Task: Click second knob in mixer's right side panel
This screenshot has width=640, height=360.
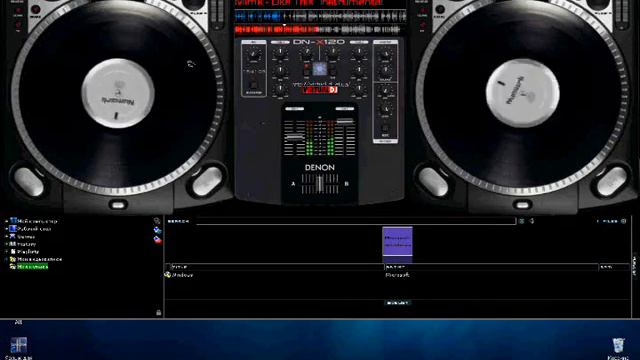Action: (x=385, y=71)
